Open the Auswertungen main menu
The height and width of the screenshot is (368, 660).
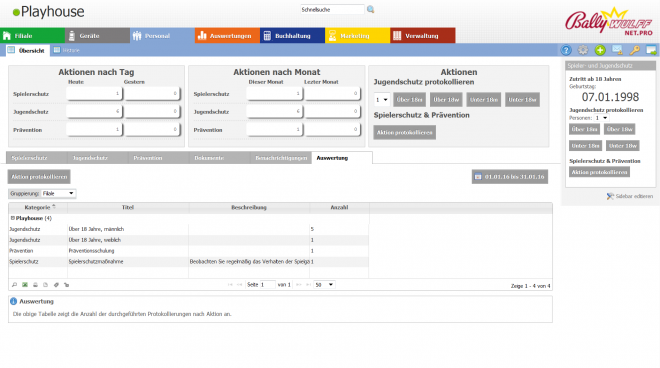click(x=227, y=36)
